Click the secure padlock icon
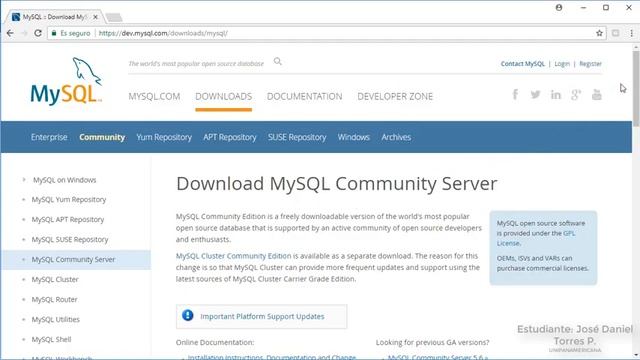 coord(54,33)
